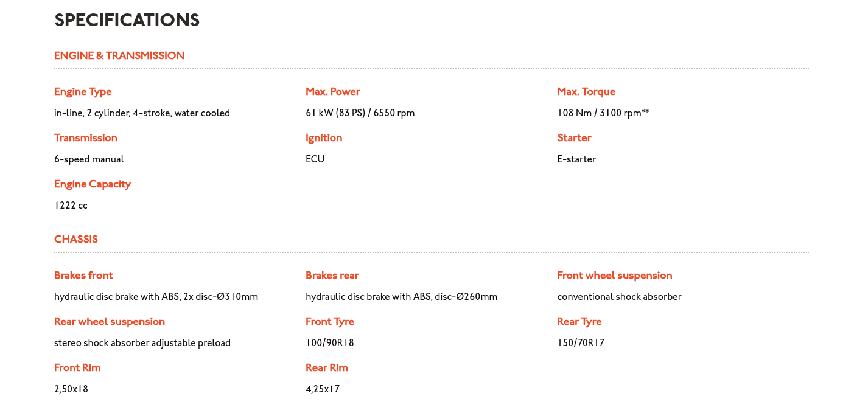Screen dimensions: 868x410
Task: Click the Front Rim label
Action: [77, 368]
